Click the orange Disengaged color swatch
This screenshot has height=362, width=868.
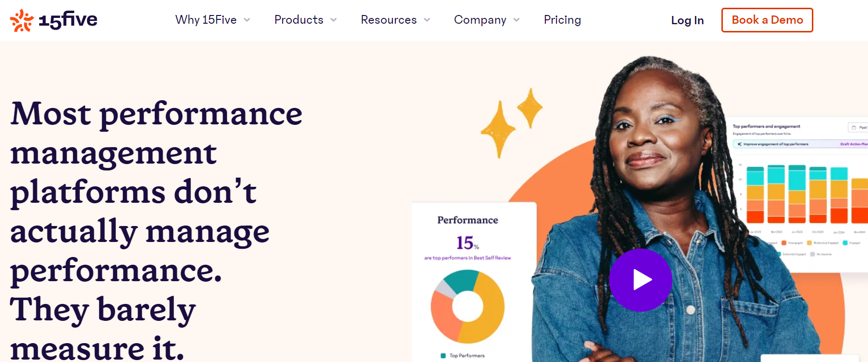pos(784,243)
